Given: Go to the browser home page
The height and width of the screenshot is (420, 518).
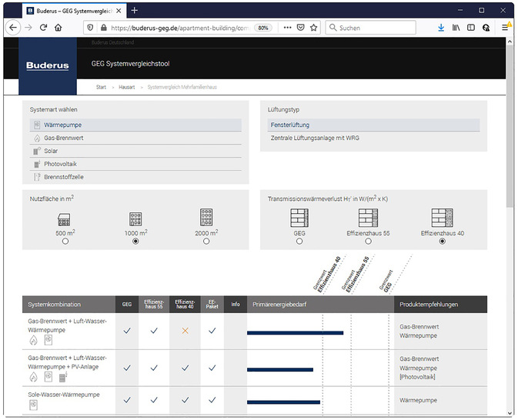Looking at the screenshot, I should coord(58,28).
